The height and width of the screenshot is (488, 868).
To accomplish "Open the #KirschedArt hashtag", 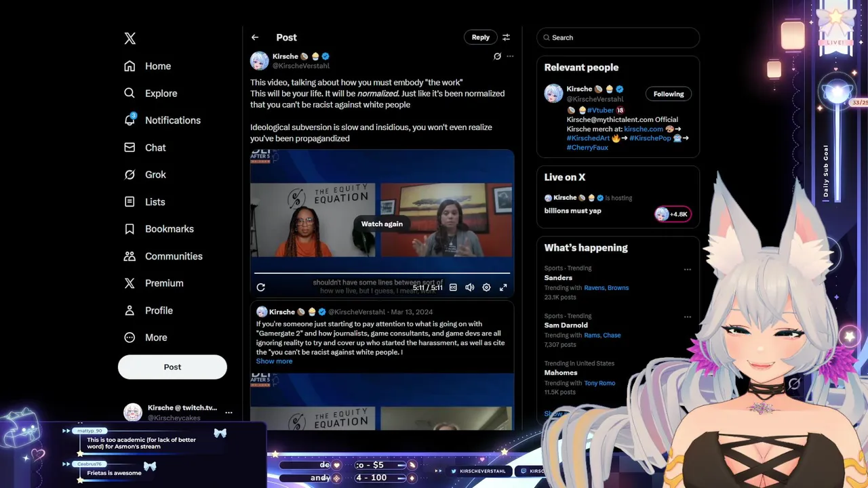I will 589,138.
